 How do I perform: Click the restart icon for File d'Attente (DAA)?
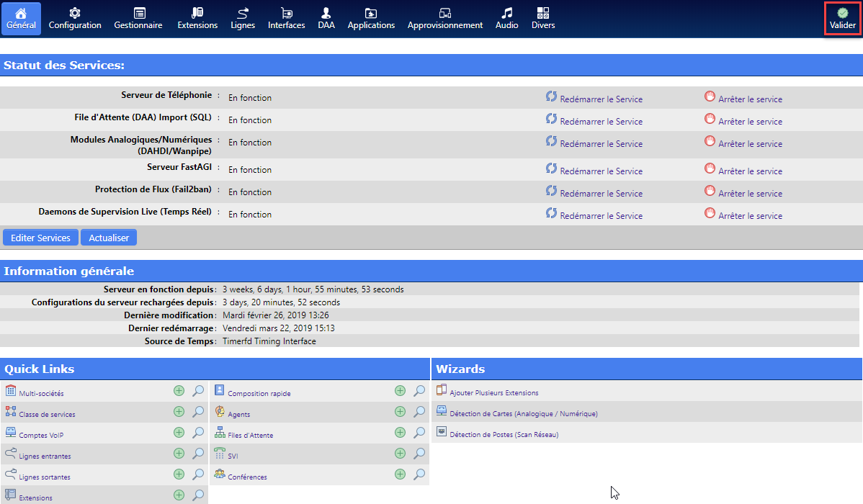click(551, 119)
